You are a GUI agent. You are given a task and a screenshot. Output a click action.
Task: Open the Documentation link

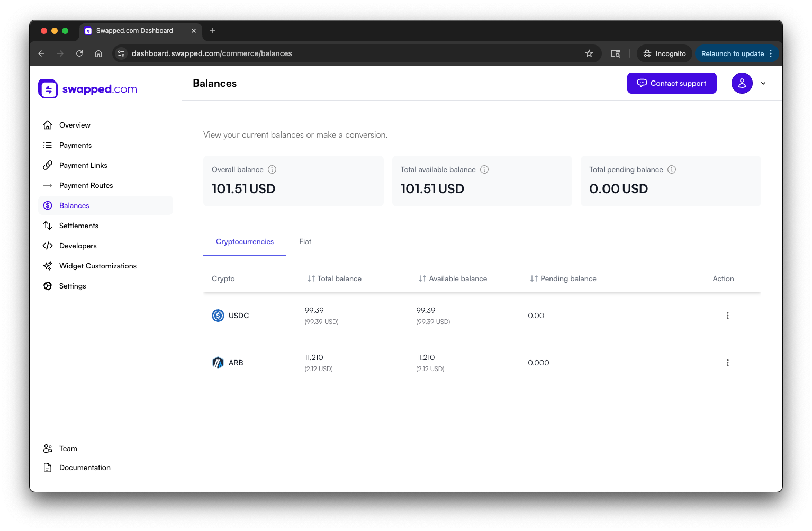tap(85, 467)
